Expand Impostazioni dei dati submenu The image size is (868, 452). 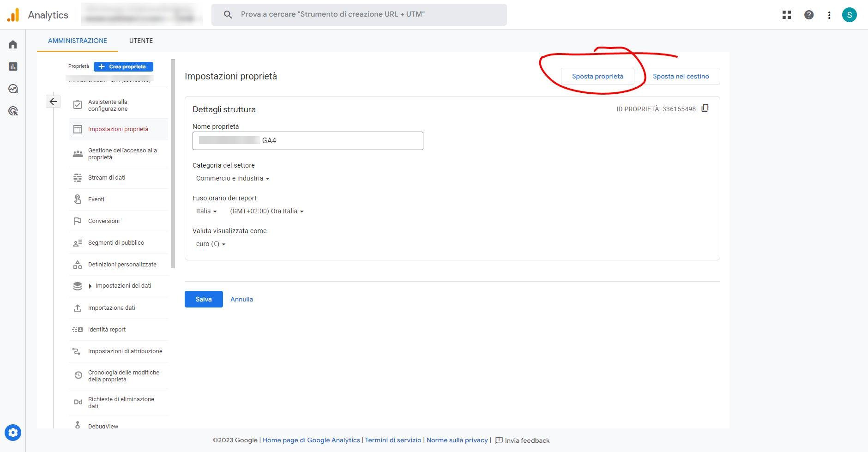pos(90,286)
